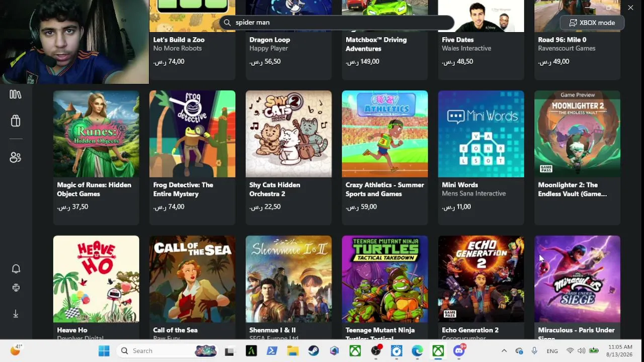644x362 pixels.
Task: Click the magnifier icon in the search box
Action: coord(227,22)
